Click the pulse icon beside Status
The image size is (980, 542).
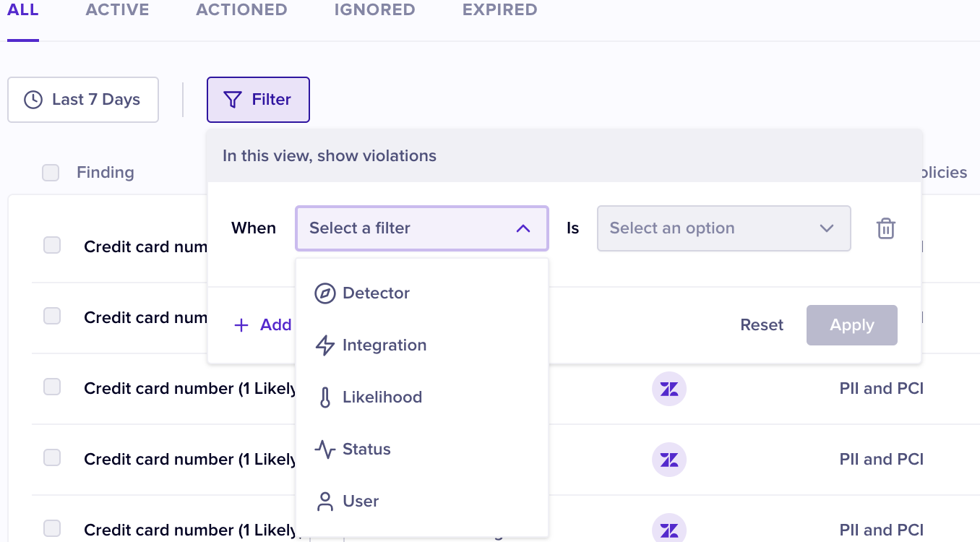tap(325, 449)
